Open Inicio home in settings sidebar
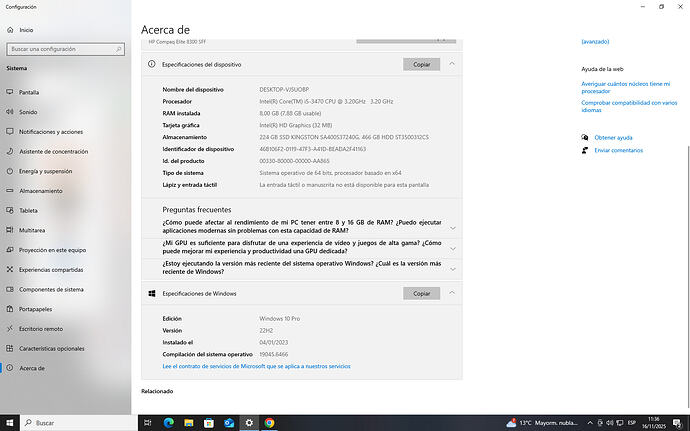This screenshot has width=690, height=431. (x=26, y=30)
